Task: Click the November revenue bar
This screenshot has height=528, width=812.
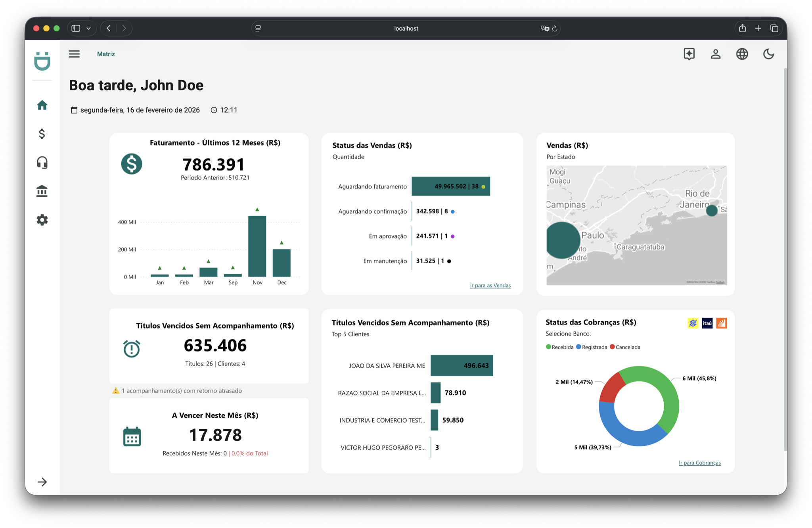Action: tap(257, 246)
